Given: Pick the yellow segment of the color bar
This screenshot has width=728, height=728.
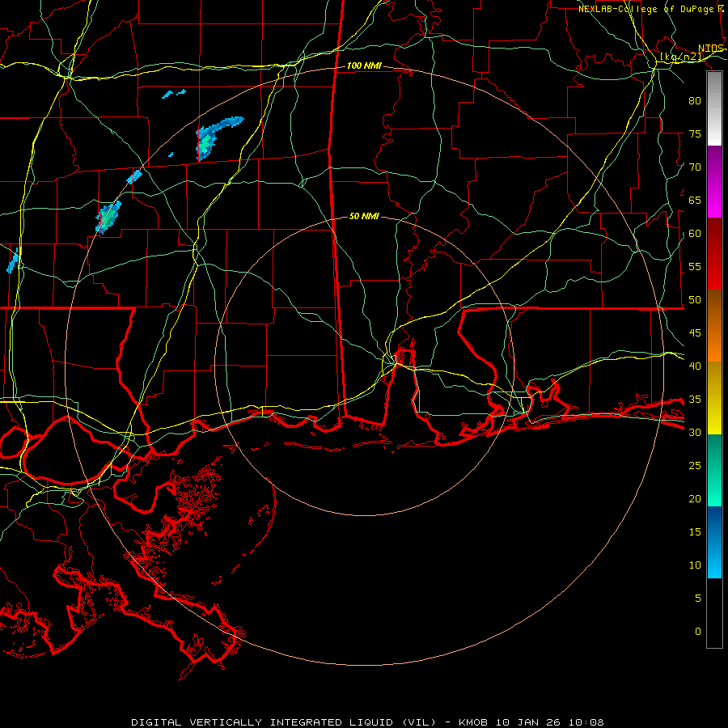Looking at the screenshot, I should pyautogui.click(x=714, y=398).
